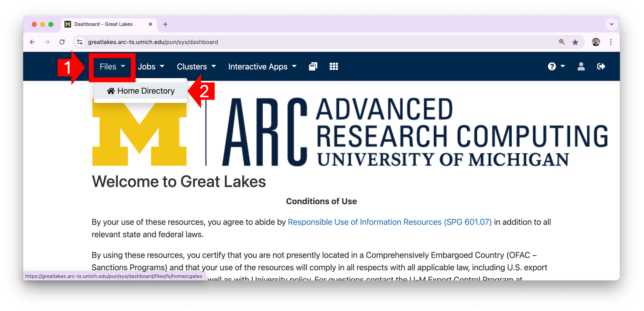Click the site information icon
The height and width of the screenshot is (311, 644).
pos(80,42)
